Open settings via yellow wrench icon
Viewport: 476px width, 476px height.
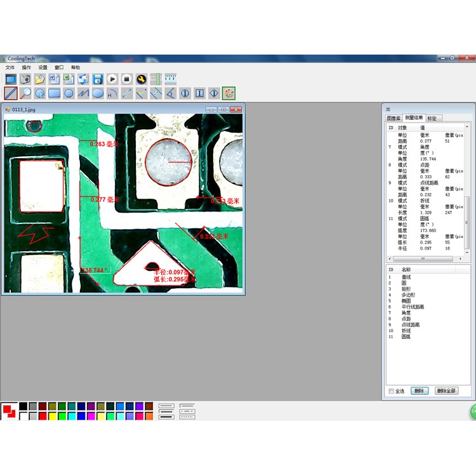point(142,79)
